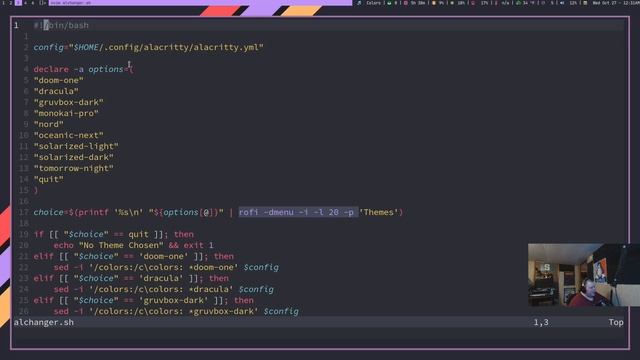This screenshot has width=640, height=360.
Task: Click "quit" in the options array
Action: click(x=49, y=179)
